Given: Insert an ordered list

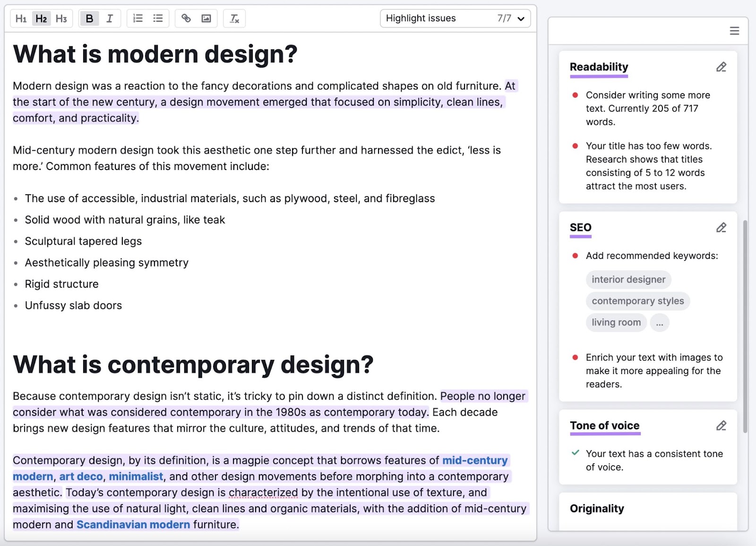Looking at the screenshot, I should click(x=137, y=18).
